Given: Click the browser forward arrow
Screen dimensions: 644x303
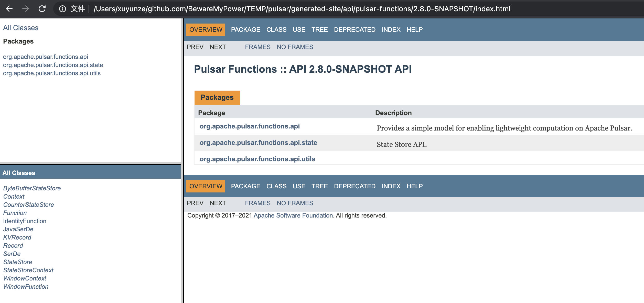Looking at the screenshot, I should coord(26,9).
